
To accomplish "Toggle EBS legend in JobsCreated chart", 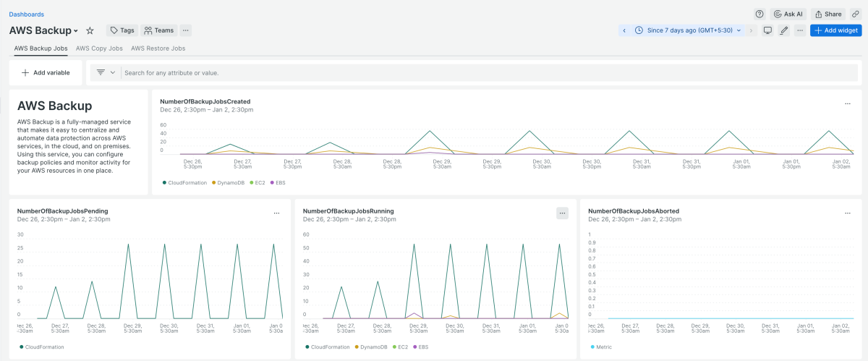I will pyautogui.click(x=278, y=182).
